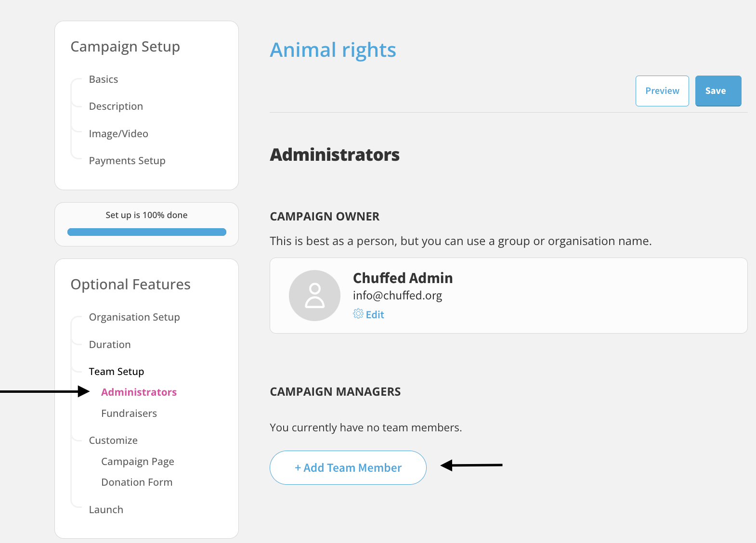The height and width of the screenshot is (543, 756).
Task: Click the Preview button
Action: (662, 91)
